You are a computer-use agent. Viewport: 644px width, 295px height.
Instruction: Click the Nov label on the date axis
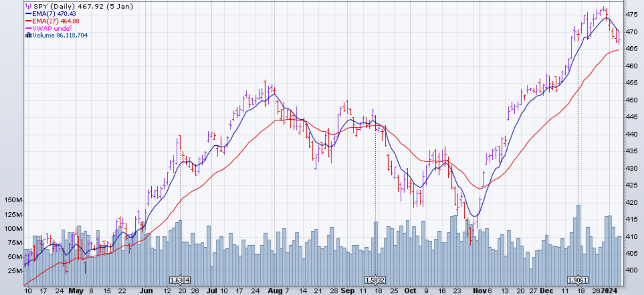point(479,291)
